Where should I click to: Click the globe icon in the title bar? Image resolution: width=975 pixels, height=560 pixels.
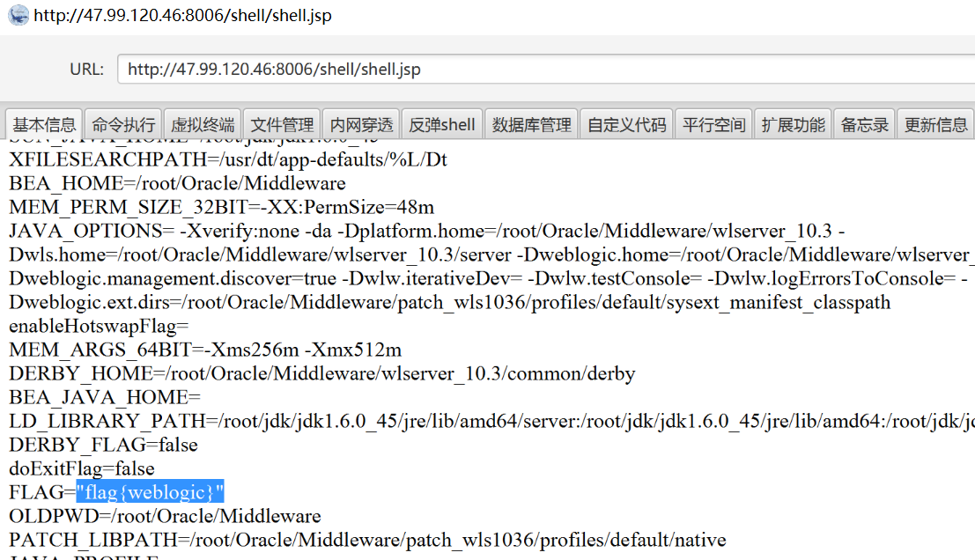(x=18, y=15)
